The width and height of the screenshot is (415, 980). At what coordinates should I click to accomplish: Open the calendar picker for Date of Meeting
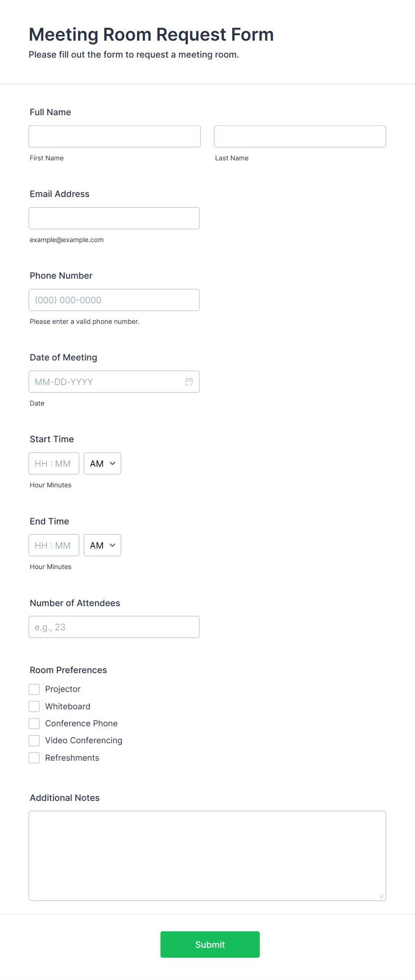pos(189,381)
